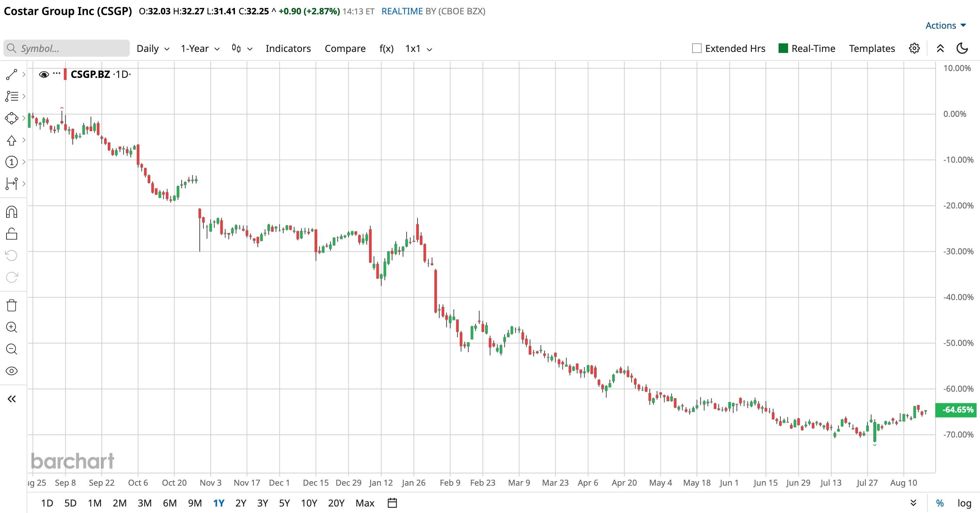Open chart settings gear icon
980x513 pixels.
914,48
